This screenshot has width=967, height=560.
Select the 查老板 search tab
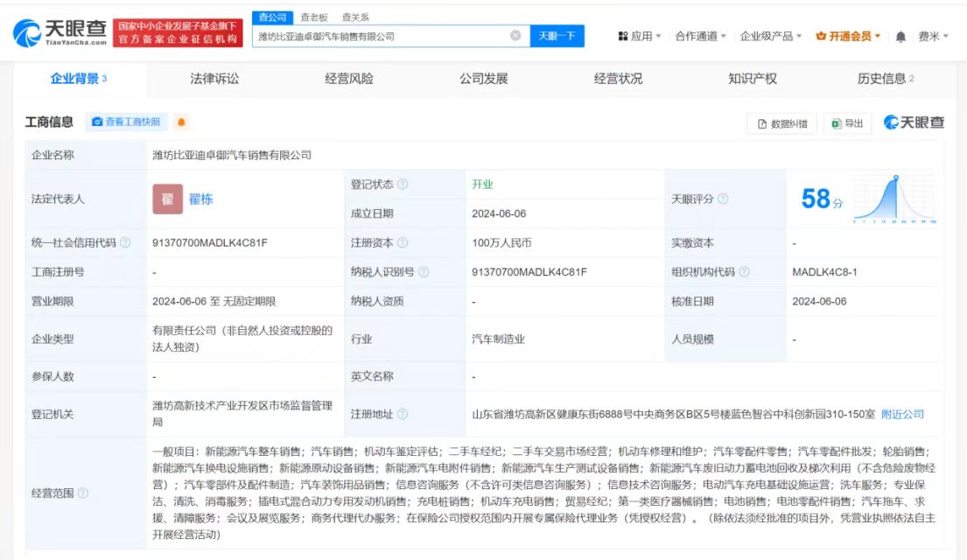point(314,17)
